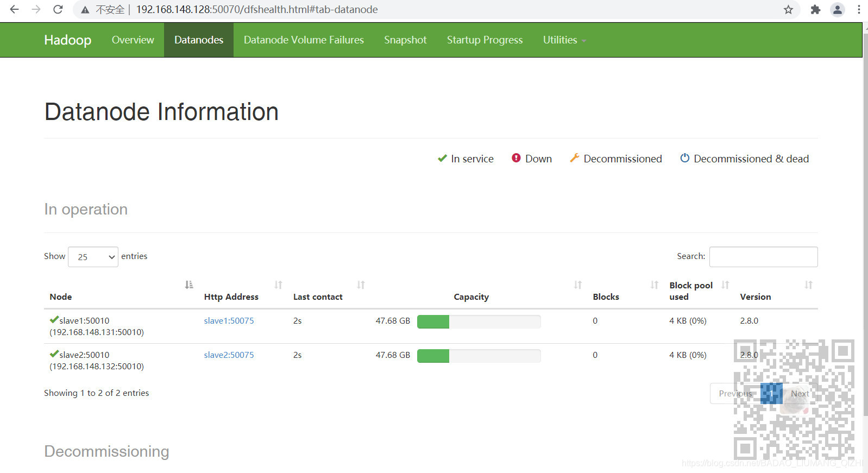The height and width of the screenshot is (473, 868).
Task: Click the slave1 capacity usage bar
Action: coord(479,321)
